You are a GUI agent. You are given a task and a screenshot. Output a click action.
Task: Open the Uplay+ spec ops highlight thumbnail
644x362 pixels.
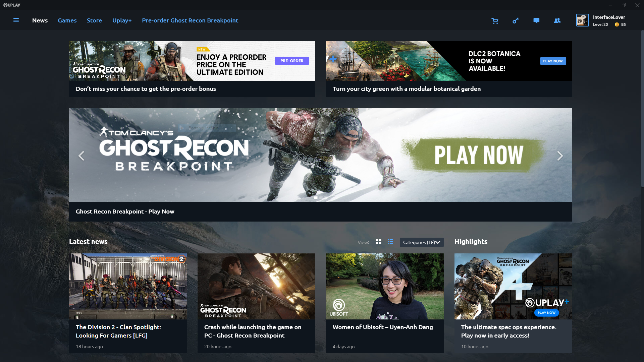(x=513, y=286)
